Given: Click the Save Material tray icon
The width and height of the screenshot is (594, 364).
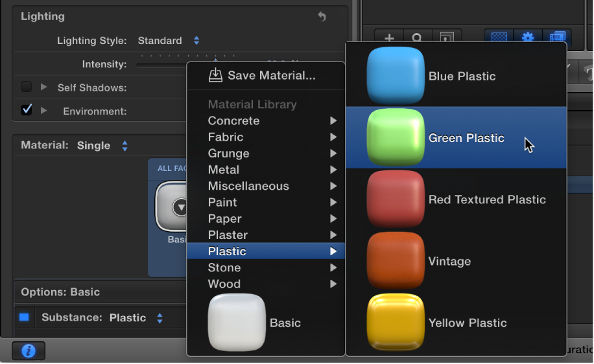Looking at the screenshot, I should [215, 75].
